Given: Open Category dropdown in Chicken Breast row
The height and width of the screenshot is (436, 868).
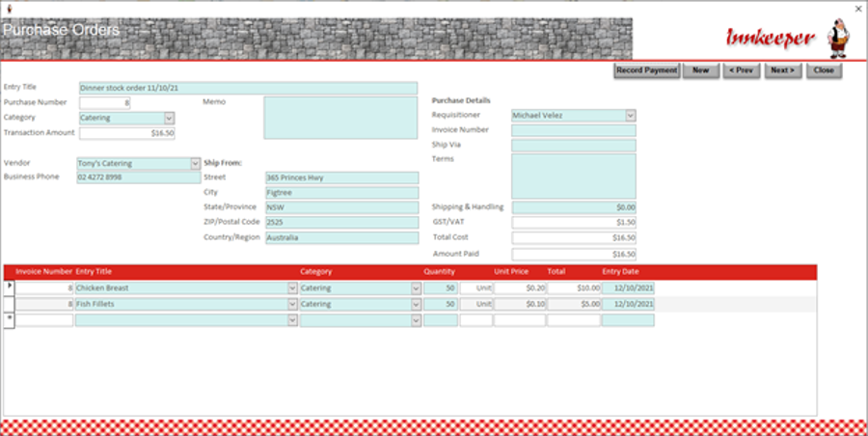Looking at the screenshot, I should [417, 288].
